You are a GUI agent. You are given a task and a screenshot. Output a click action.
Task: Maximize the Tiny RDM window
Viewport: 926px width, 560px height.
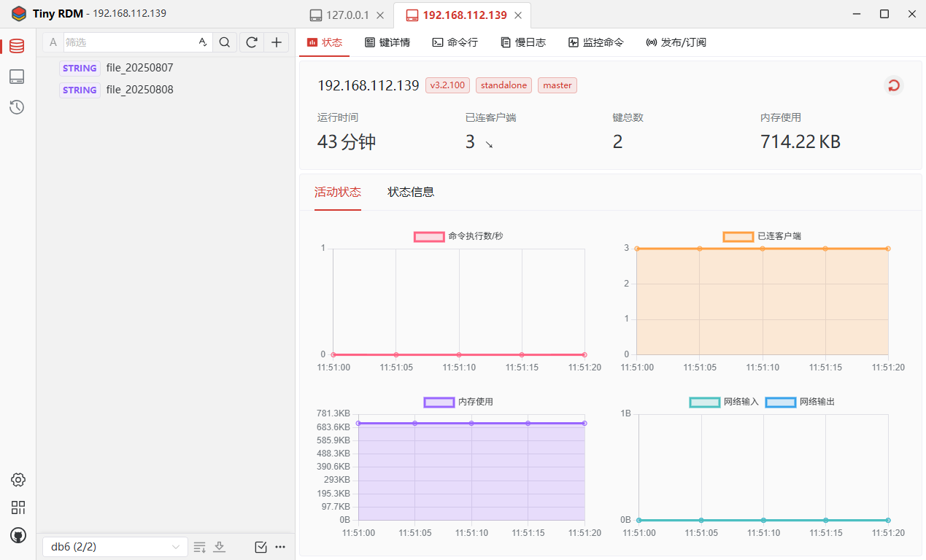(x=884, y=14)
